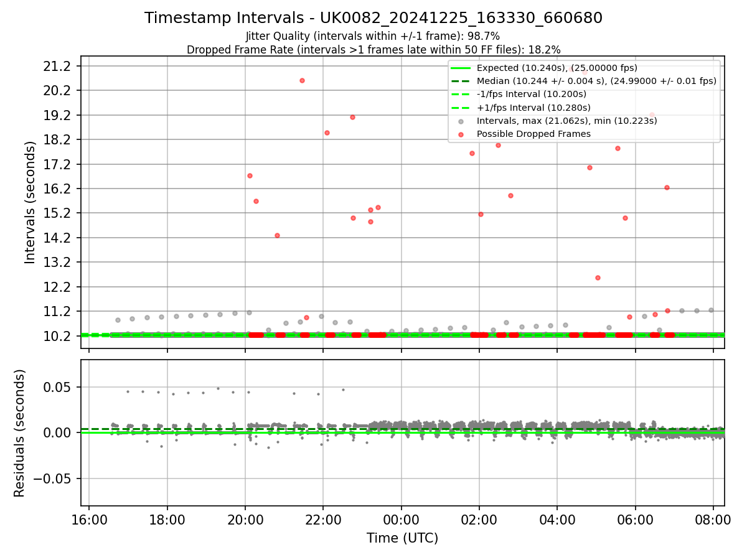Click the y-axis label 'Intervals (seconds)'
Viewport: 747px width, 560px height.
[x=31, y=202]
